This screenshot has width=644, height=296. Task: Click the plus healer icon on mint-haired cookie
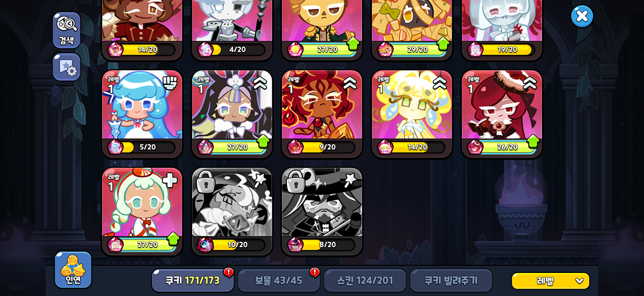pyautogui.click(x=170, y=181)
